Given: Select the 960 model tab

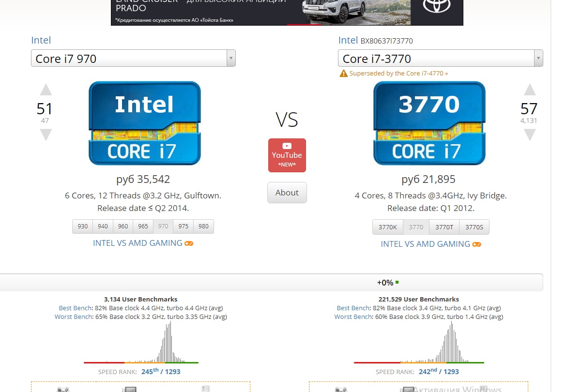Looking at the screenshot, I should point(123,226).
